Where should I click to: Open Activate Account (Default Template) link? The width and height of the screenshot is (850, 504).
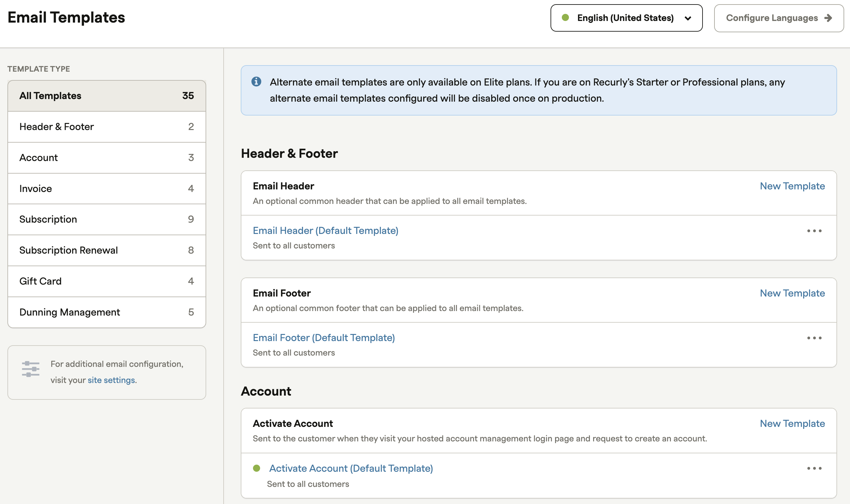click(x=351, y=468)
